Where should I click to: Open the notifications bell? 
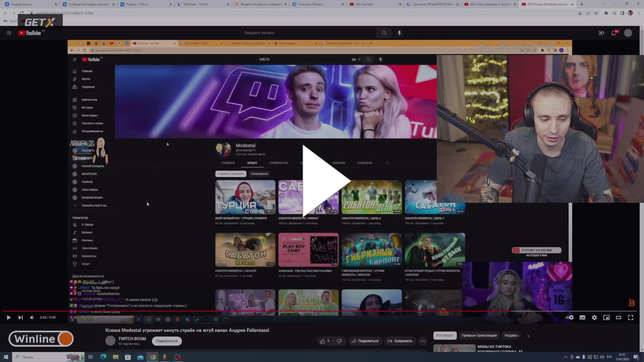(x=614, y=33)
